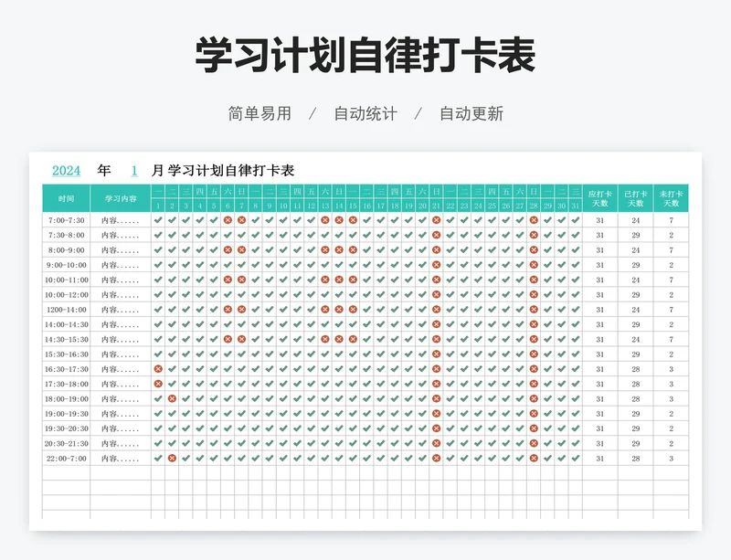Click the 简单易用 subtitle text

point(260,113)
